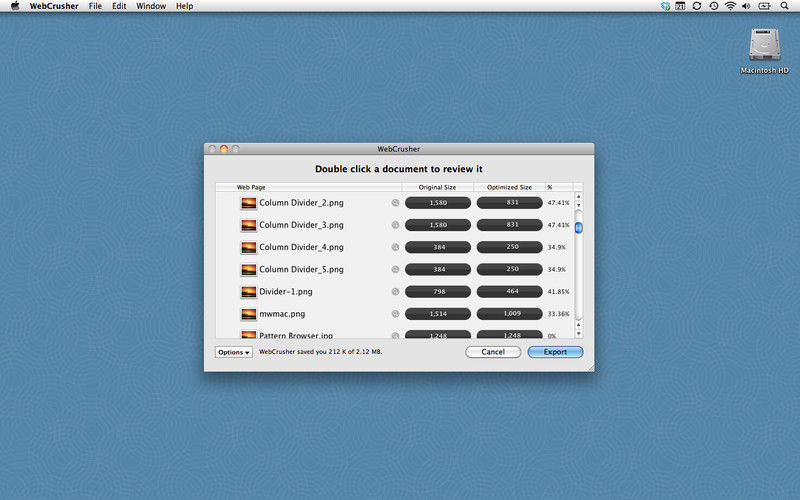800x500 pixels.
Task: Click the Export button
Action: 555,352
